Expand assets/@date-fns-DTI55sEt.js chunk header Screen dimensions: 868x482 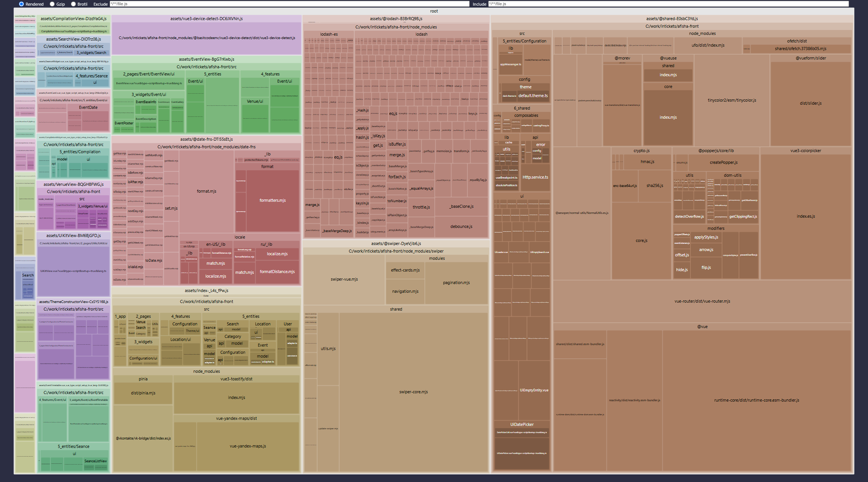click(x=206, y=139)
